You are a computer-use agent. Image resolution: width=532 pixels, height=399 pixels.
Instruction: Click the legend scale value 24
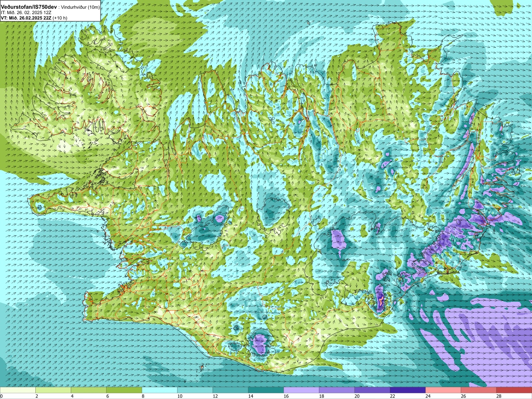pos(428,396)
